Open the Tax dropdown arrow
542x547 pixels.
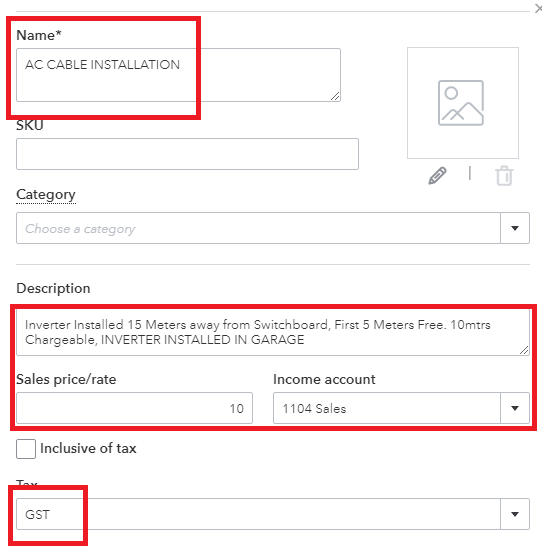coord(515,514)
